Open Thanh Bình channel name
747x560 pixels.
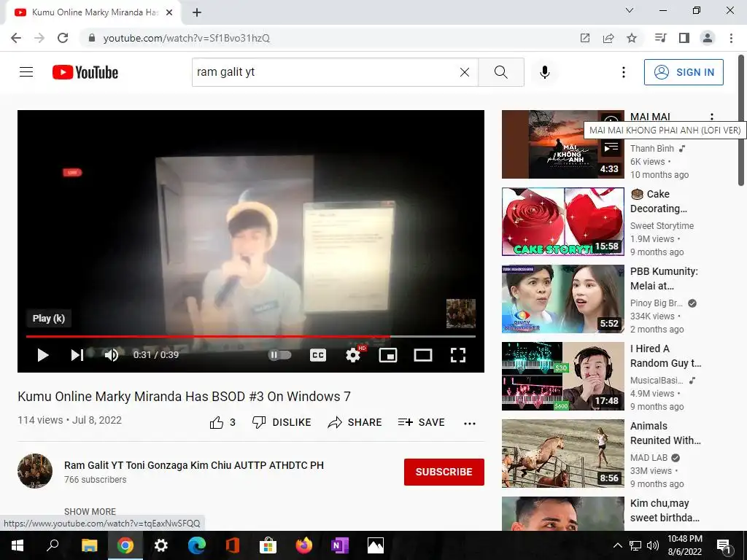[x=652, y=149]
